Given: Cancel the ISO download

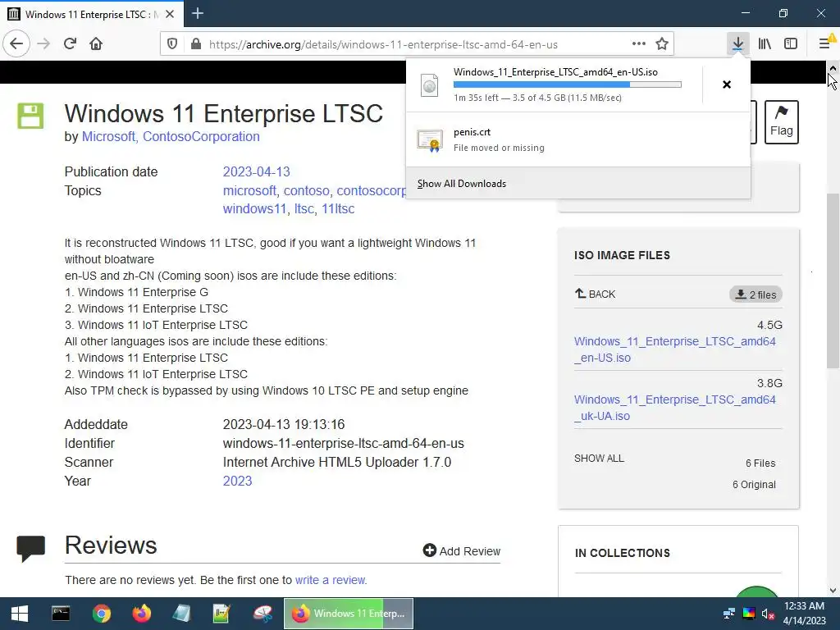Looking at the screenshot, I should point(727,84).
